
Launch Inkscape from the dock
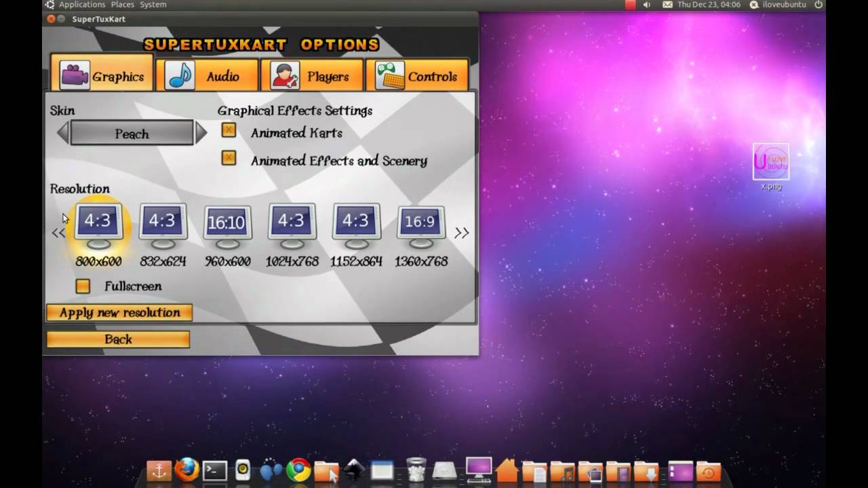pyautogui.click(x=354, y=470)
